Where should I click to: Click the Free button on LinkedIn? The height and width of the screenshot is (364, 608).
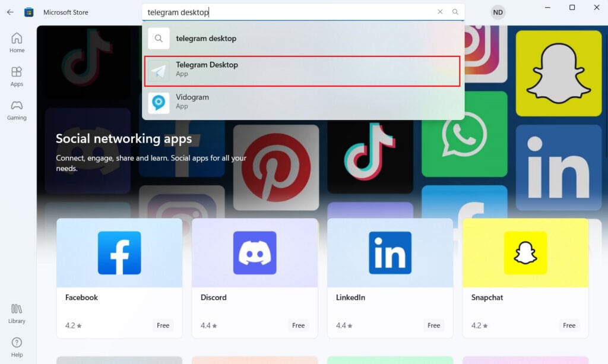click(433, 325)
